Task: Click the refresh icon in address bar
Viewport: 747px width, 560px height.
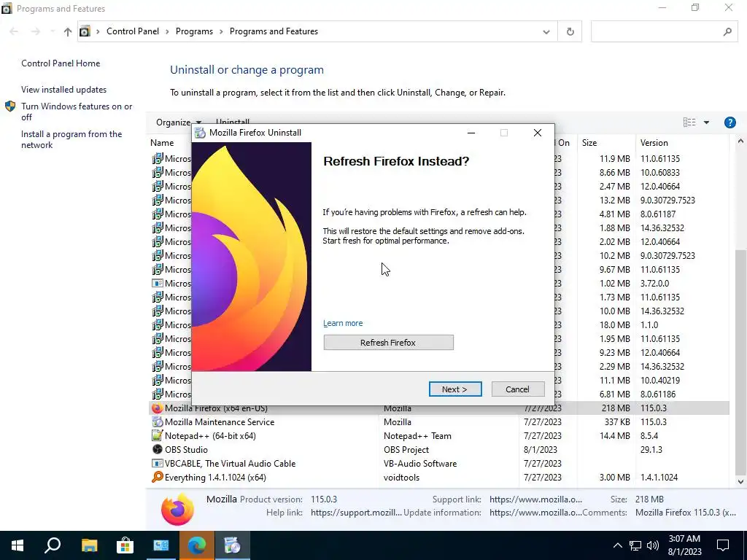Action: tap(570, 31)
